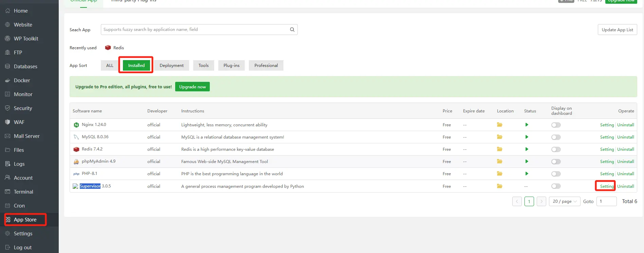Open the Security shield icon

pyautogui.click(x=7, y=108)
